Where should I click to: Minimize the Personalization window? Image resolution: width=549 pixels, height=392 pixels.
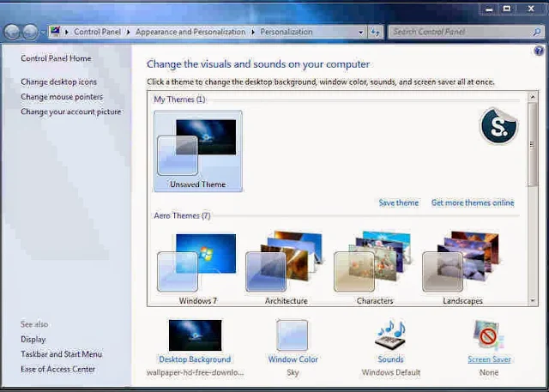tap(489, 9)
